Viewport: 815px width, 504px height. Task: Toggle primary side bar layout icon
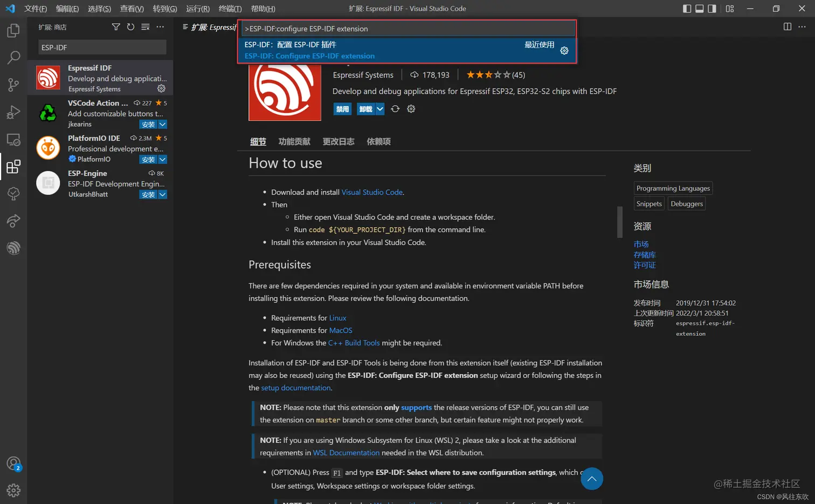687,9
